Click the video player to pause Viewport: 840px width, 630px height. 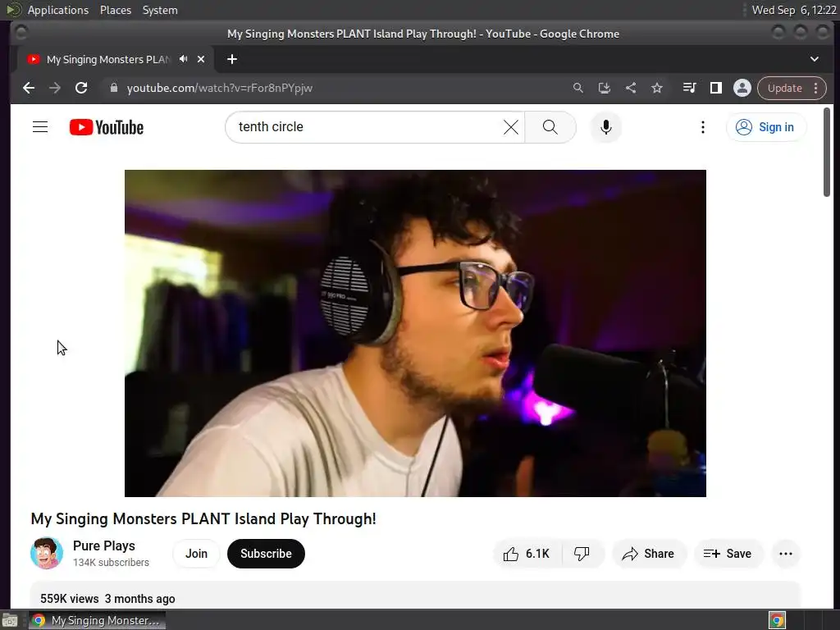point(415,333)
